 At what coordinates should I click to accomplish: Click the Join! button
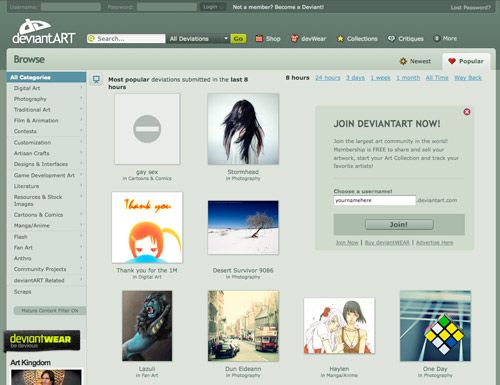tap(399, 224)
